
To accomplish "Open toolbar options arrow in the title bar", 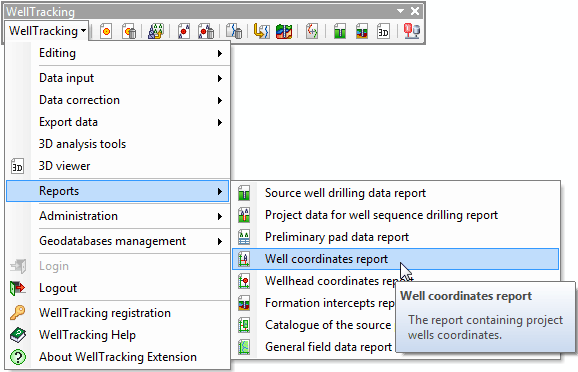I will (400, 11).
